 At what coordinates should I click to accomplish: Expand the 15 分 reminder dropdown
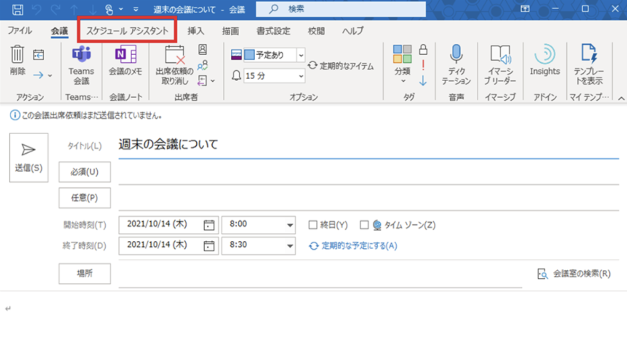click(x=301, y=76)
